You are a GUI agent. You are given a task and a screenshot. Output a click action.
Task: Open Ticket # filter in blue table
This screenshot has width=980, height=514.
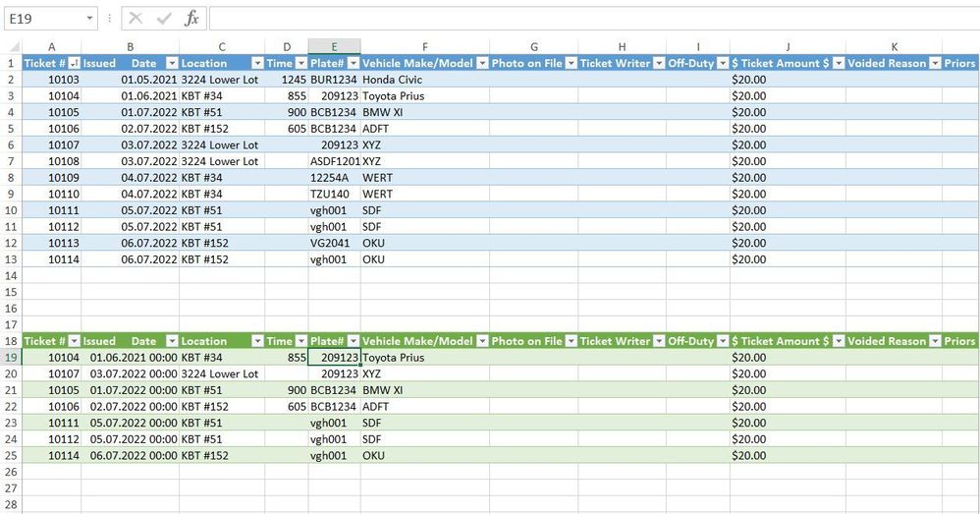tap(75, 63)
